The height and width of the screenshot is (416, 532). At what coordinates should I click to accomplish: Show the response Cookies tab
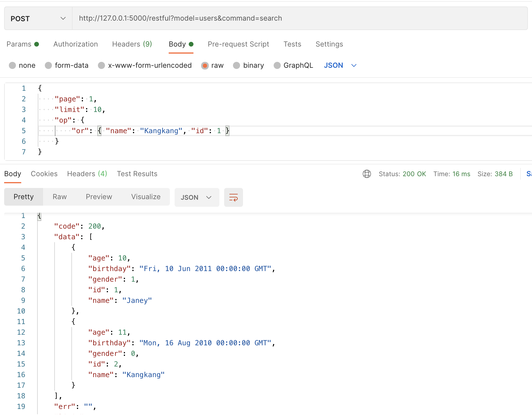(x=44, y=174)
